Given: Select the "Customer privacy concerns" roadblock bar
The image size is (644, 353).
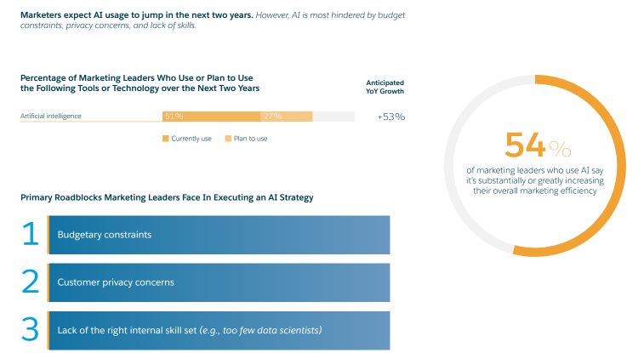Looking at the screenshot, I should tap(219, 282).
